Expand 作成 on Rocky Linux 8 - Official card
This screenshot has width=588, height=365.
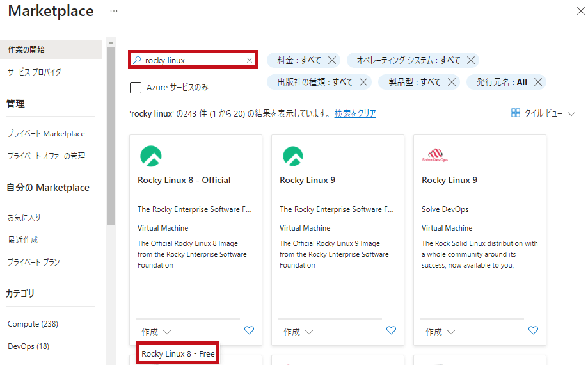[156, 332]
